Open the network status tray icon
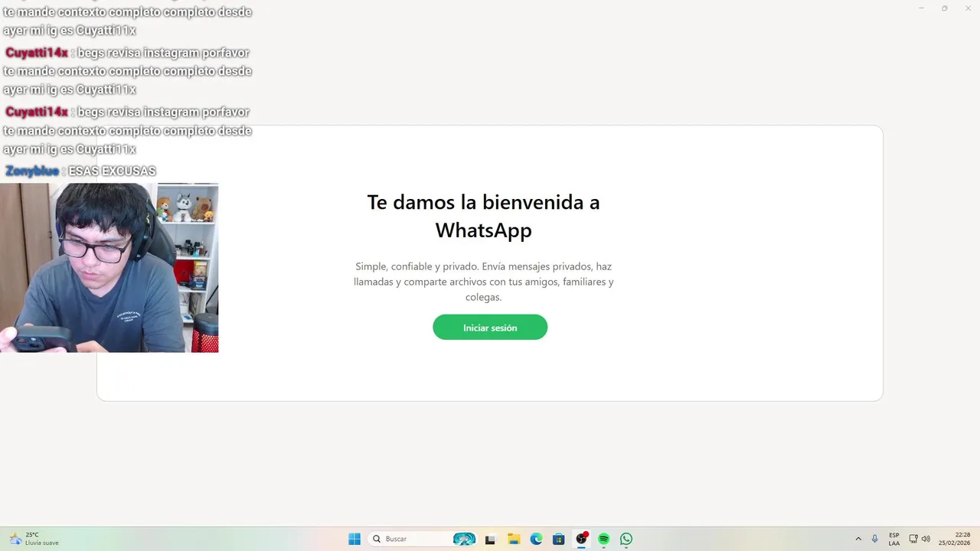 coord(913,539)
